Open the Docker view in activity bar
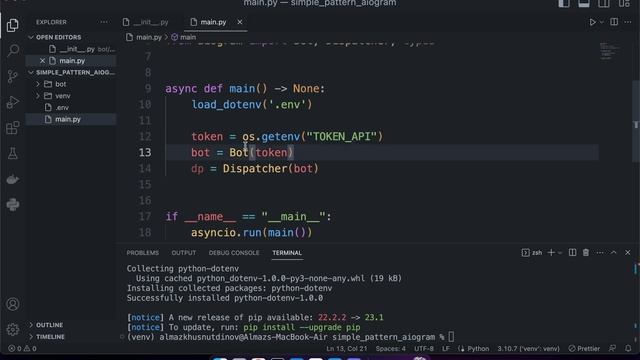The width and height of the screenshot is (640, 360). click(x=13, y=179)
